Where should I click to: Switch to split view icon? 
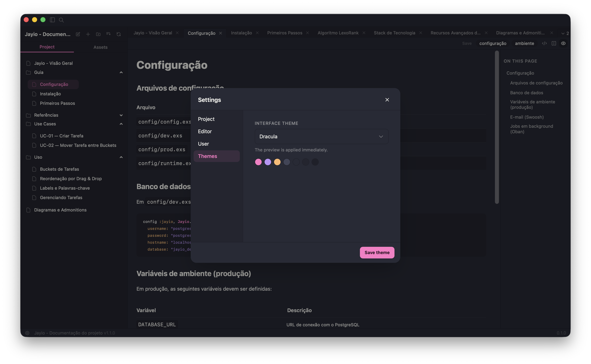tap(554, 43)
